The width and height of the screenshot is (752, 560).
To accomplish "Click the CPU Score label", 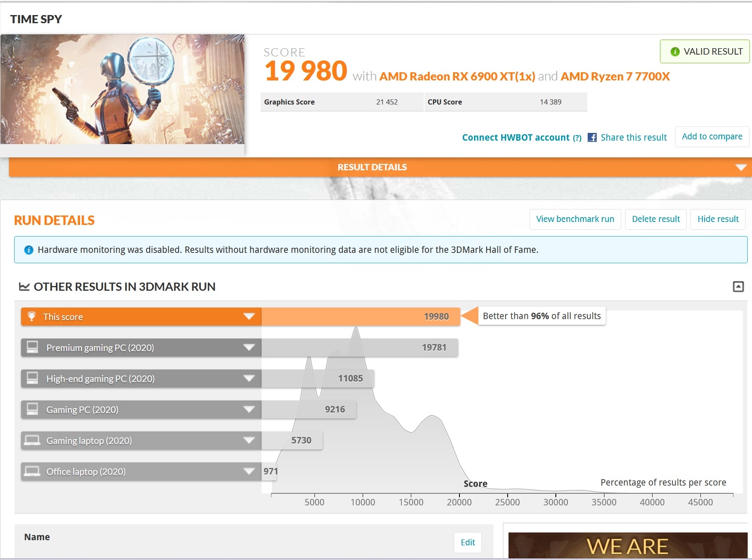I will [x=445, y=102].
